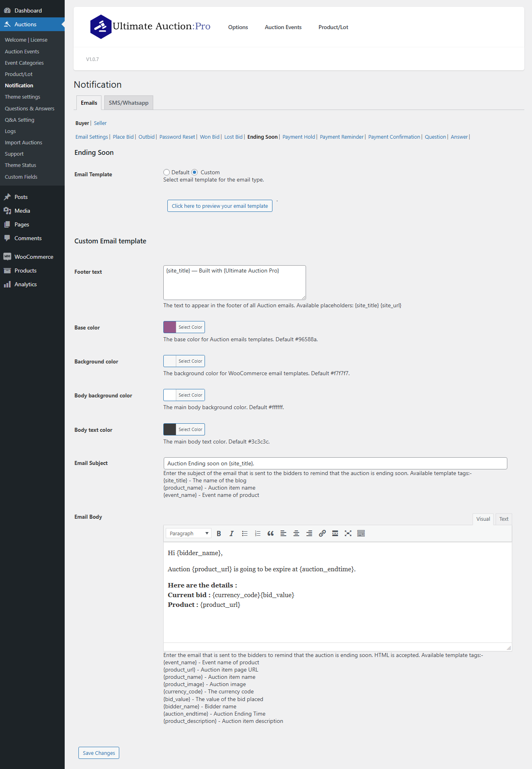Screen dimensions: 532x769
Task: Insert a bulleted list
Action: pyautogui.click(x=245, y=533)
